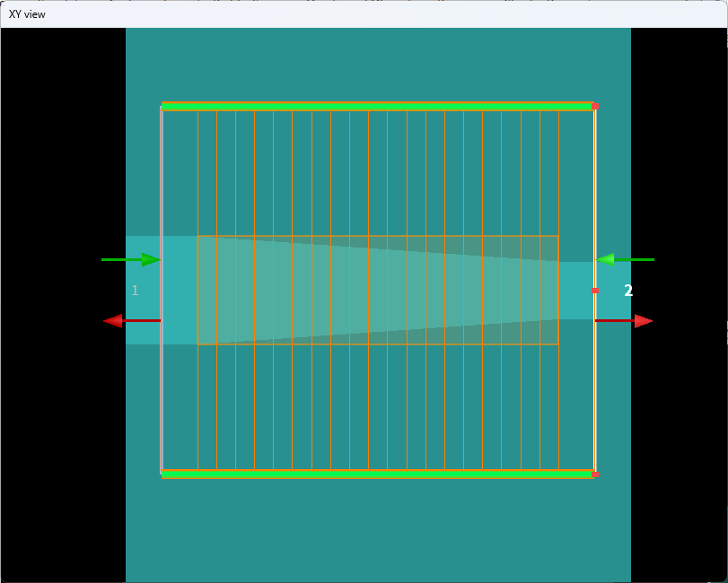
Task: Select port 1 green inward arrow
Action: tap(131, 260)
